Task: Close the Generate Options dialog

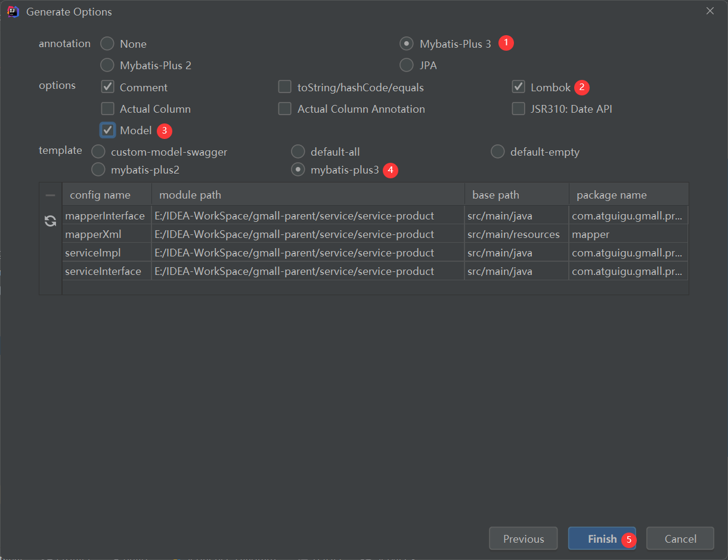Action: pyautogui.click(x=710, y=11)
